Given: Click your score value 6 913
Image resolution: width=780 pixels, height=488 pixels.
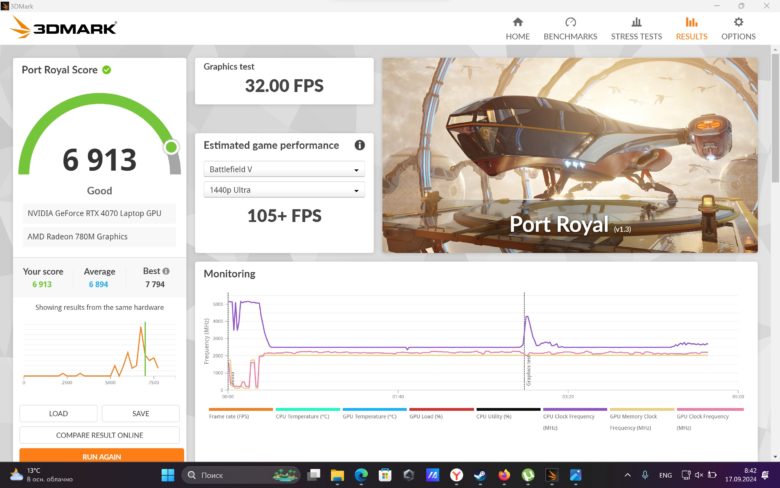Looking at the screenshot, I should coord(42,285).
